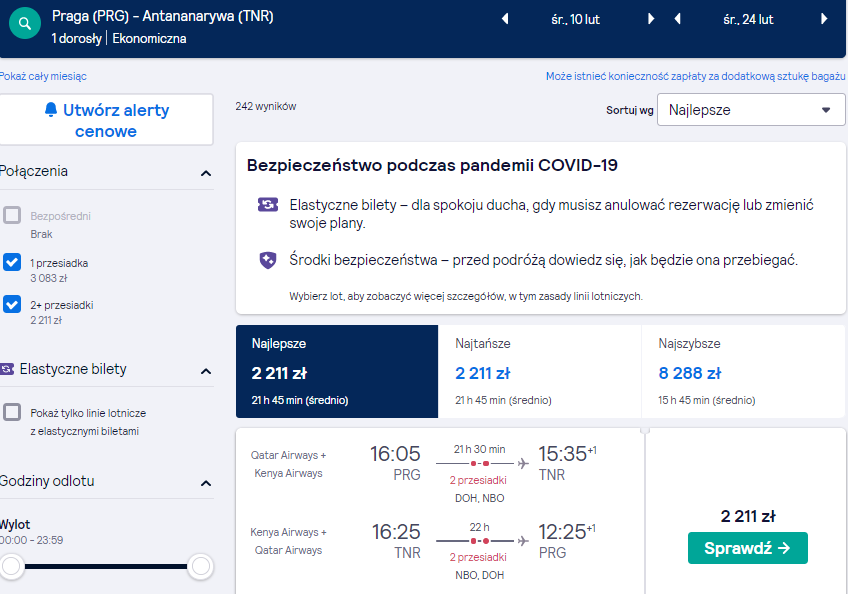Collapse the Elastyczne bilety section
Image resolution: width=848 pixels, height=594 pixels.
(x=206, y=371)
